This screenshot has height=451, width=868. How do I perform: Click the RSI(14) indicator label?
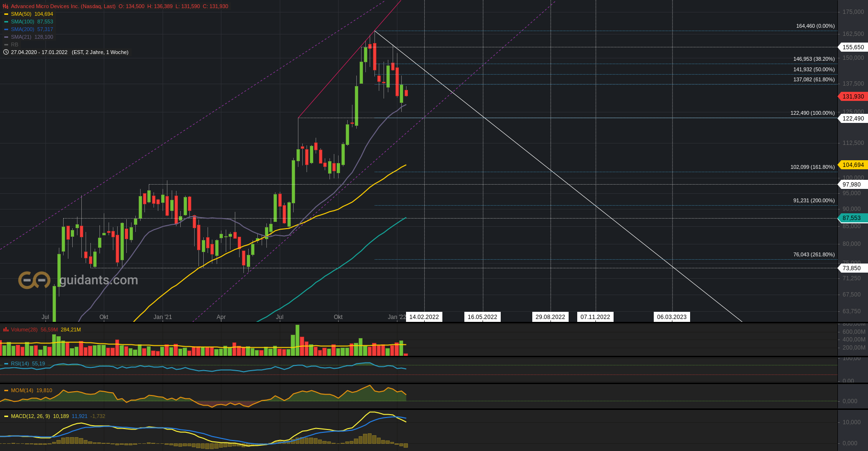point(20,363)
